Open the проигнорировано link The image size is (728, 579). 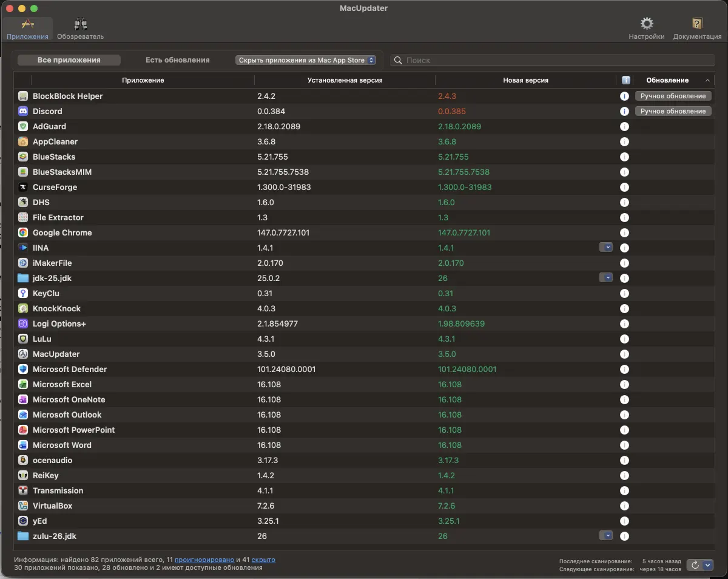pos(204,560)
